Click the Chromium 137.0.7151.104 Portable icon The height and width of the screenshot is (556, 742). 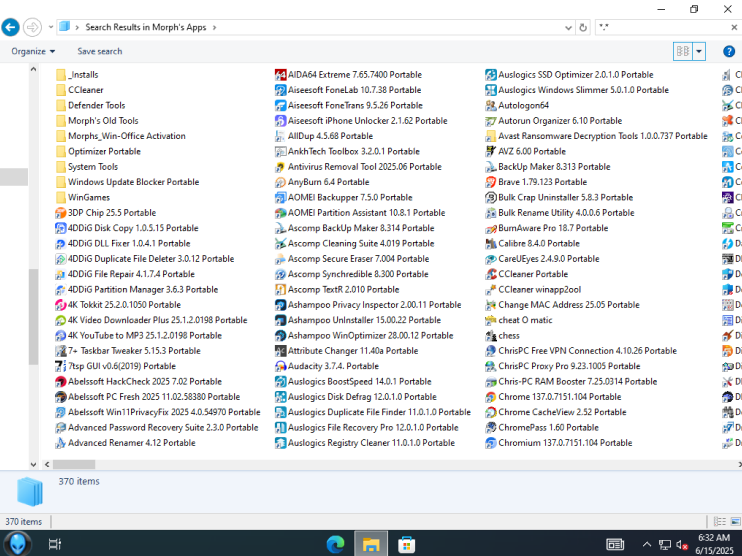[x=491, y=443]
